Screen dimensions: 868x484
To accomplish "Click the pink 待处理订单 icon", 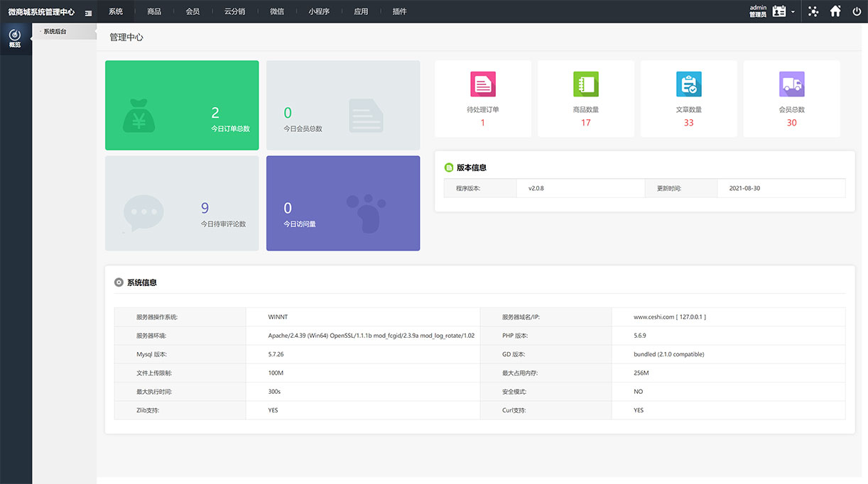I will tap(482, 84).
